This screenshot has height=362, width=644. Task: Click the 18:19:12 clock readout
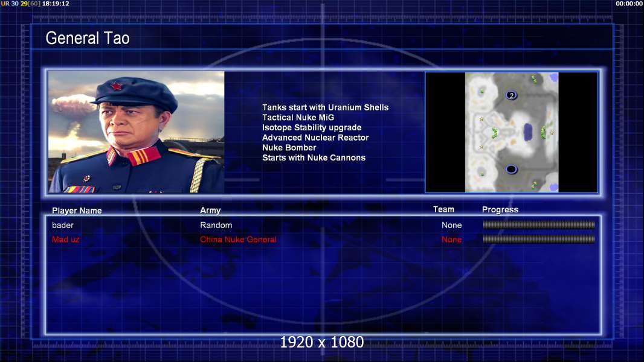(56, 3)
